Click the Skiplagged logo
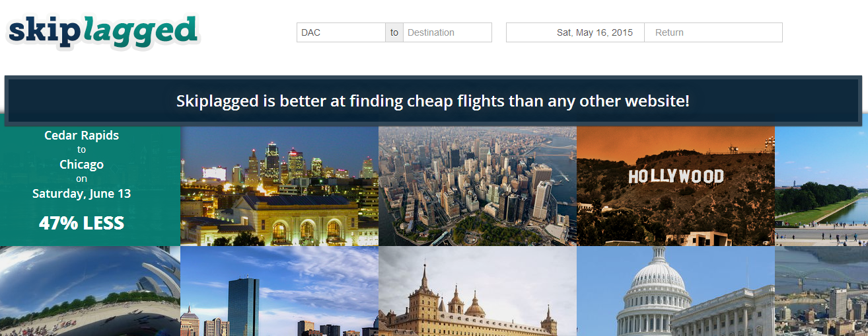 pyautogui.click(x=103, y=33)
